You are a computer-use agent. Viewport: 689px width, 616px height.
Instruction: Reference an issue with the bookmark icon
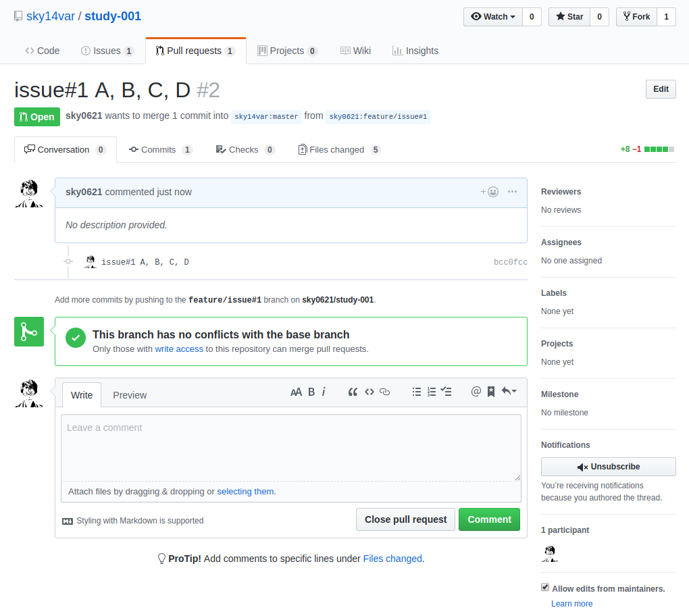491,392
